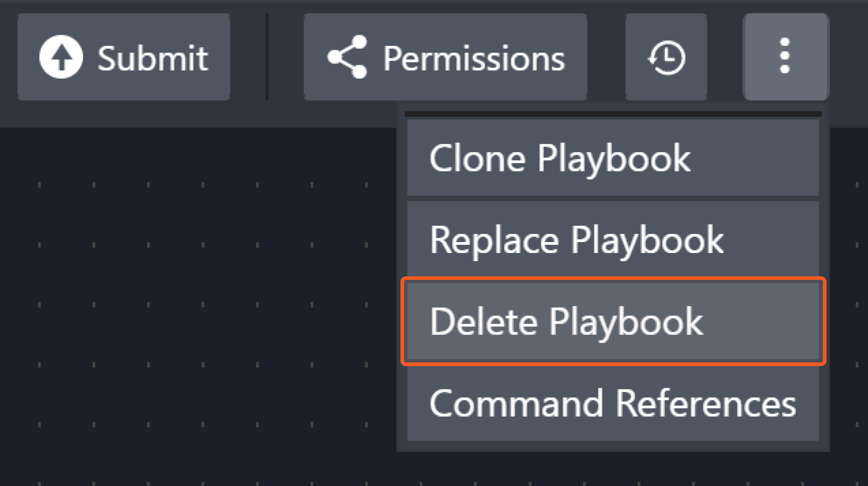Viewport: 868px width, 486px height.
Task: Open Command References from the menu
Action: [612, 403]
